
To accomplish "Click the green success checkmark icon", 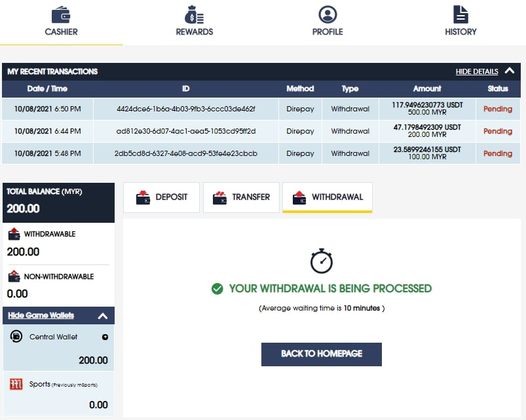I will pos(217,288).
